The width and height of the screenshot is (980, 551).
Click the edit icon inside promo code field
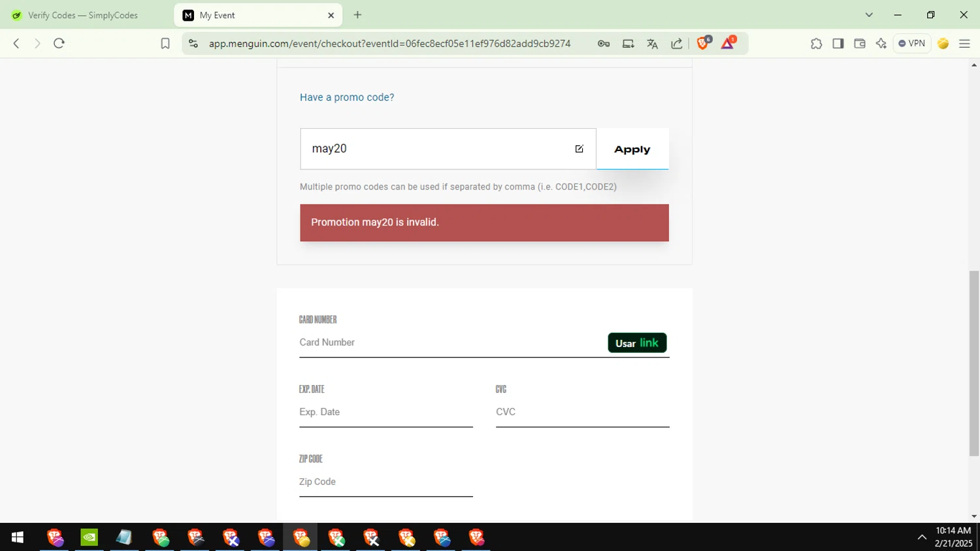[x=579, y=149]
